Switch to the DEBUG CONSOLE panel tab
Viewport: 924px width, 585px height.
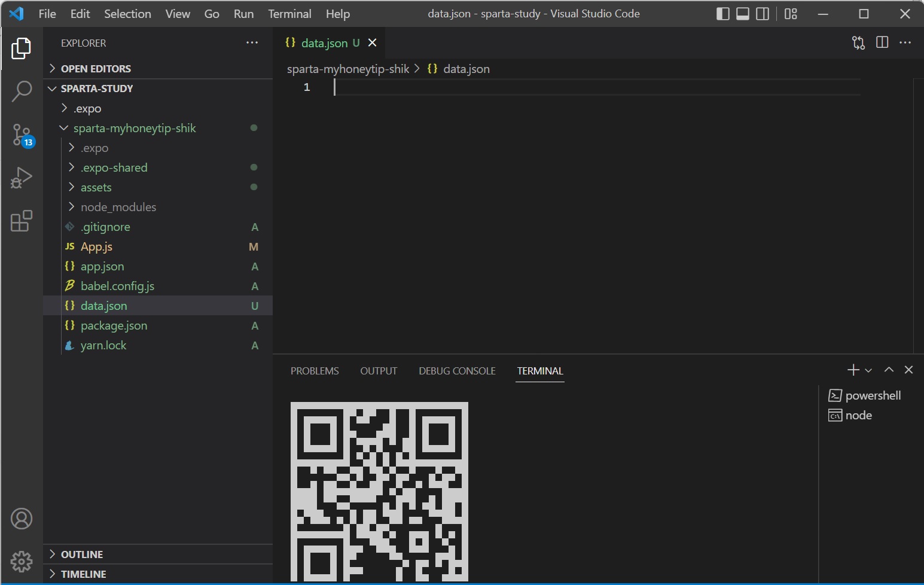point(457,371)
